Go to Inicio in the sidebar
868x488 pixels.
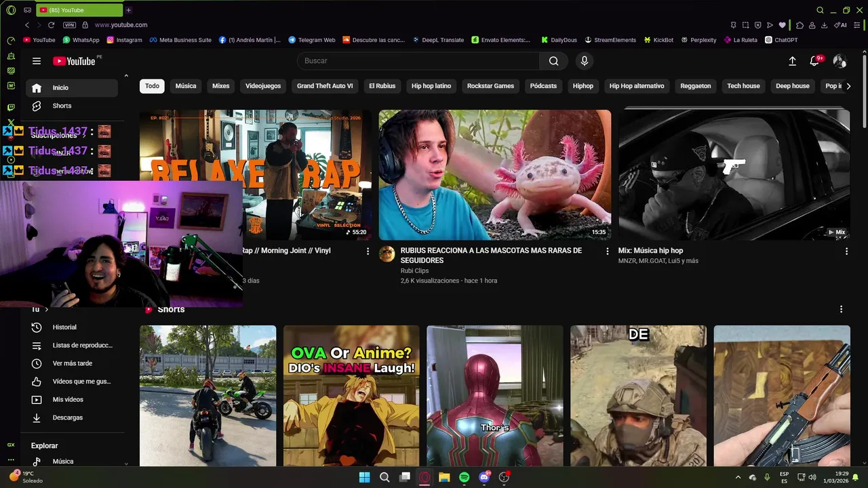coord(71,87)
